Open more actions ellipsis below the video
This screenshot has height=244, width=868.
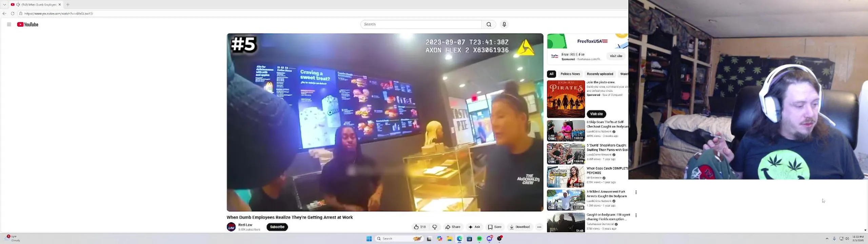click(x=539, y=227)
